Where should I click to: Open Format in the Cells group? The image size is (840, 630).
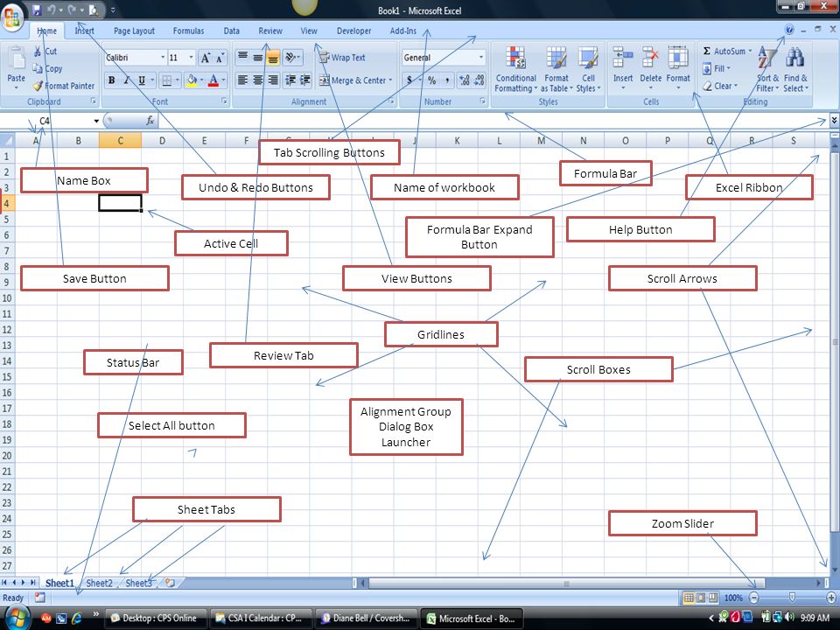678,68
